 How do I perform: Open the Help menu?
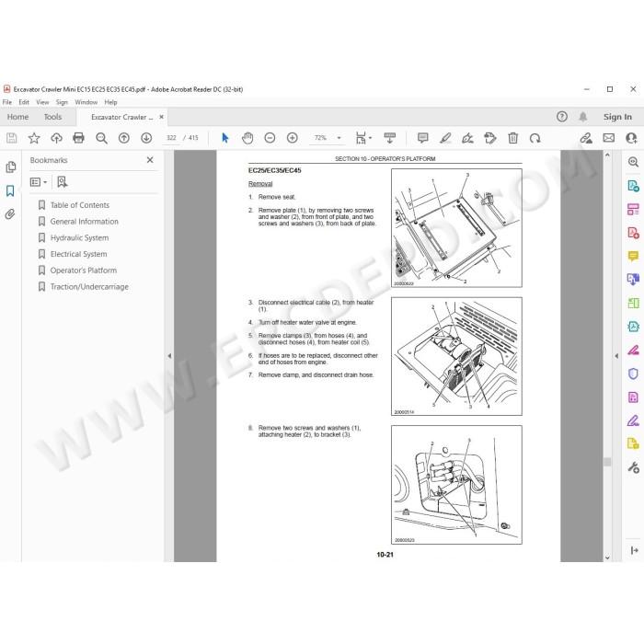(x=110, y=102)
